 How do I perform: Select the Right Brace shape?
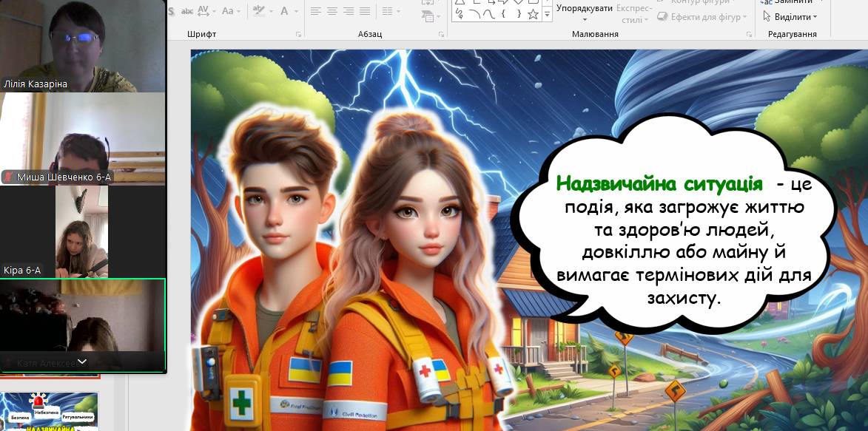(x=519, y=14)
